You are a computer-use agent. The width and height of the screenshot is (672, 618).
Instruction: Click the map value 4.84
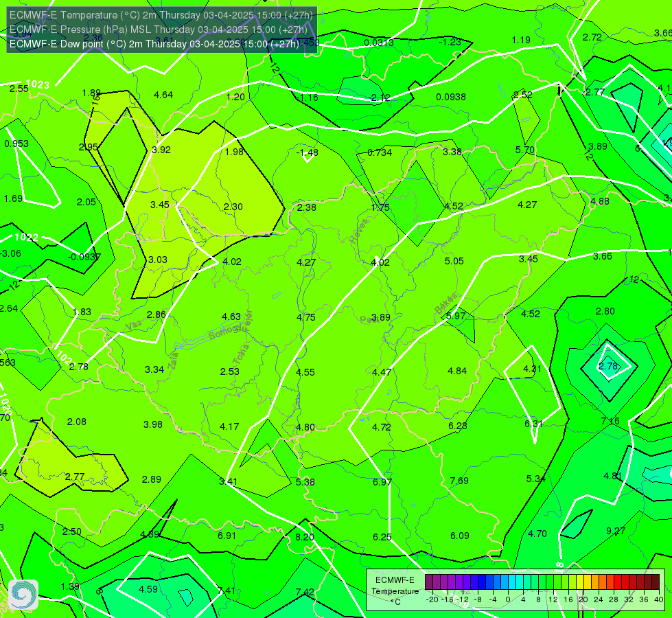[x=457, y=371]
